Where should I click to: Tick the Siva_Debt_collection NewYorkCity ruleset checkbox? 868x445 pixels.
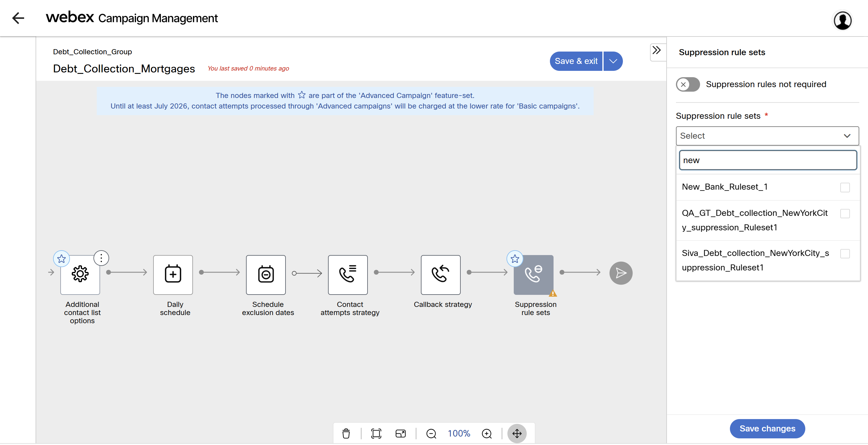click(844, 254)
